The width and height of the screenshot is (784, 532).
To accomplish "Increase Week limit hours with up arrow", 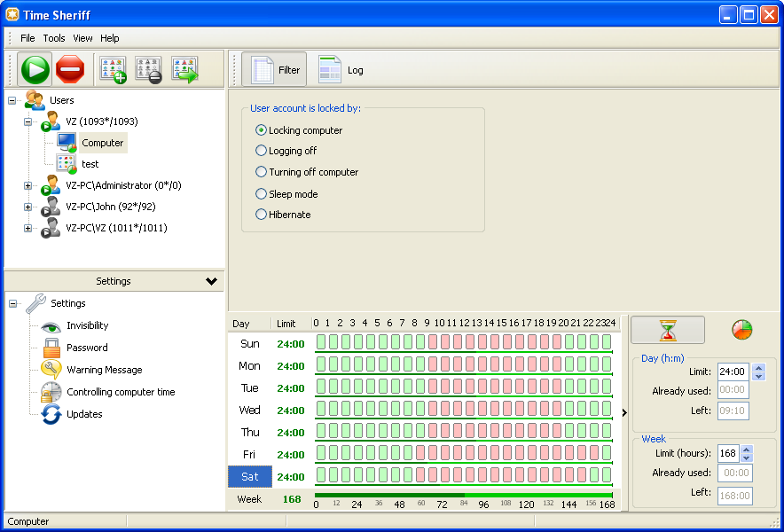I will pos(747,450).
